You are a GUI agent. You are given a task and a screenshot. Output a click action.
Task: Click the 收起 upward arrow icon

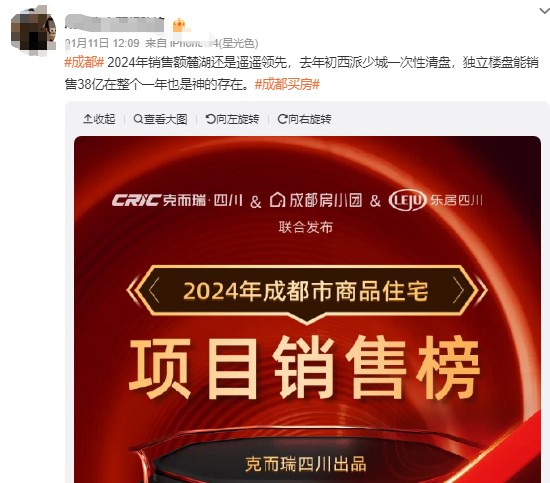pyautogui.click(x=87, y=119)
